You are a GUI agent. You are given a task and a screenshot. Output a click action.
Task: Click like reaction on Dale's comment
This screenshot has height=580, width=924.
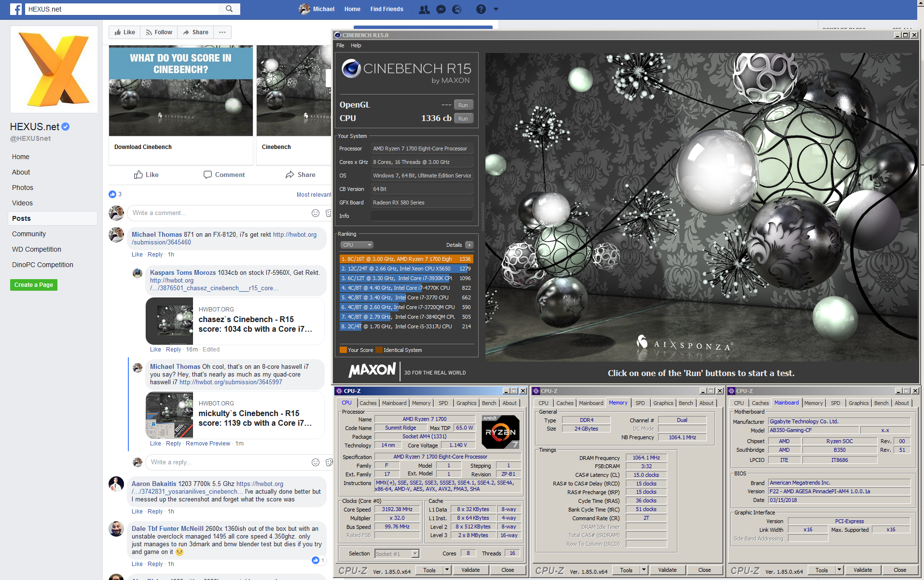tap(316, 560)
